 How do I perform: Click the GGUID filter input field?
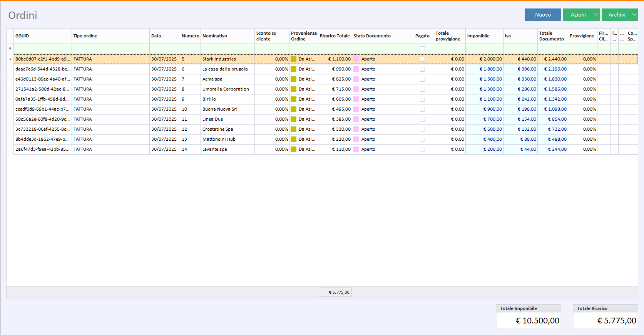(43, 49)
